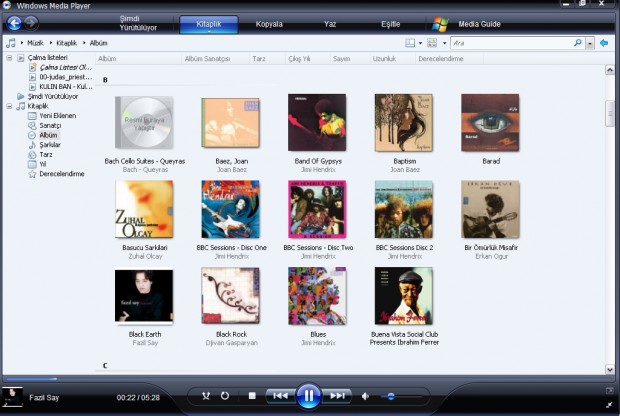Open the layout options dropdown arrow
The width and height of the screenshot is (620, 416).
[420, 43]
